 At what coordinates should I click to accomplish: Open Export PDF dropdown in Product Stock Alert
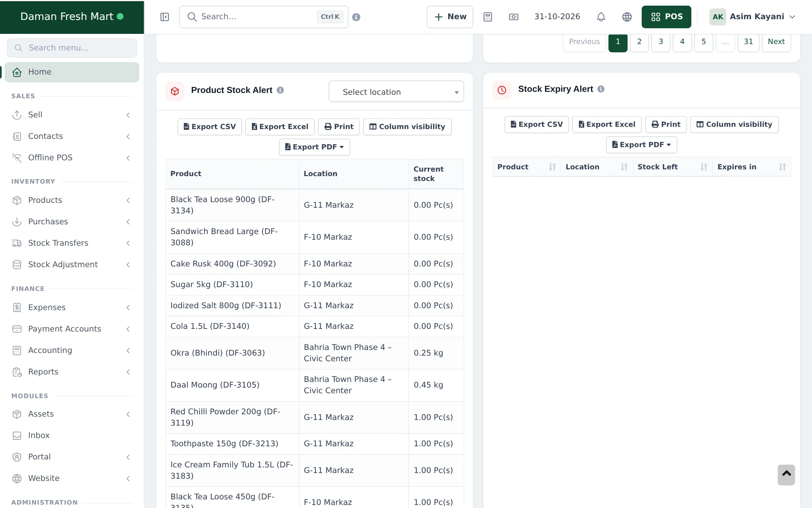click(x=314, y=147)
